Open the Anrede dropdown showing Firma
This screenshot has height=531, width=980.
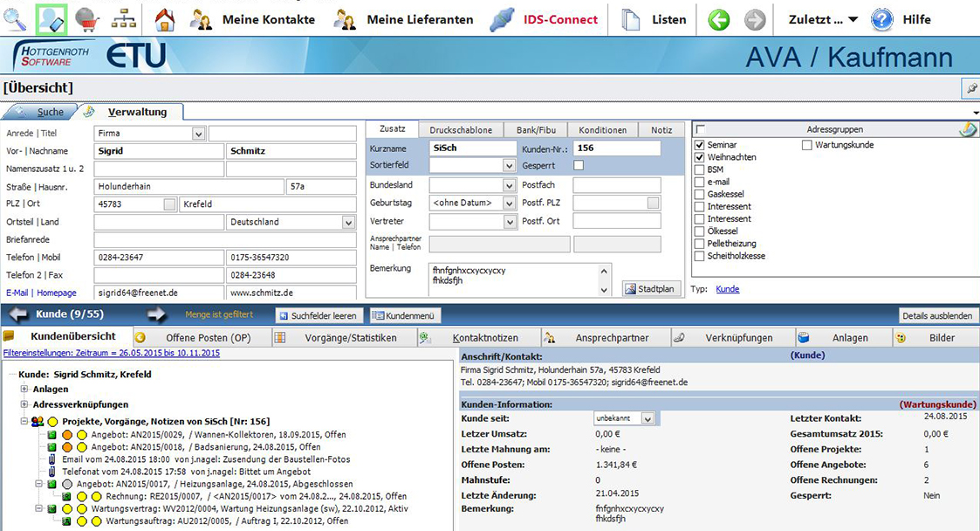click(x=198, y=134)
